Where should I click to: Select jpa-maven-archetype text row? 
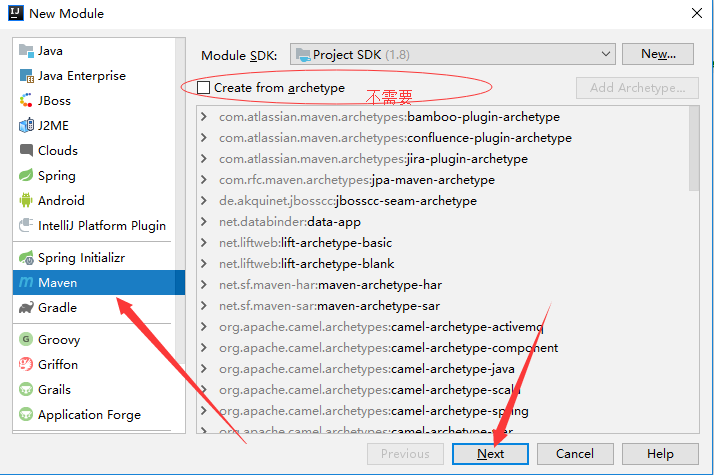(x=357, y=180)
